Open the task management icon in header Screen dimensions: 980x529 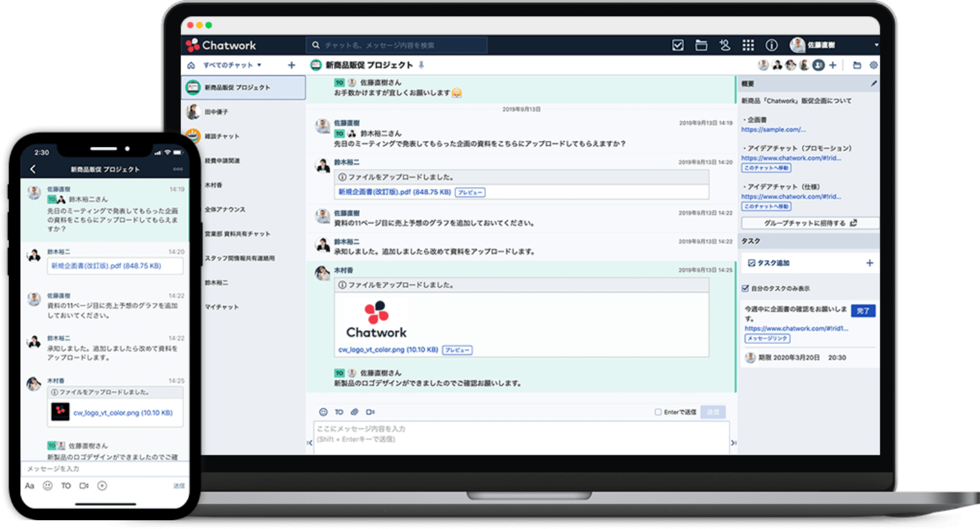coord(678,45)
